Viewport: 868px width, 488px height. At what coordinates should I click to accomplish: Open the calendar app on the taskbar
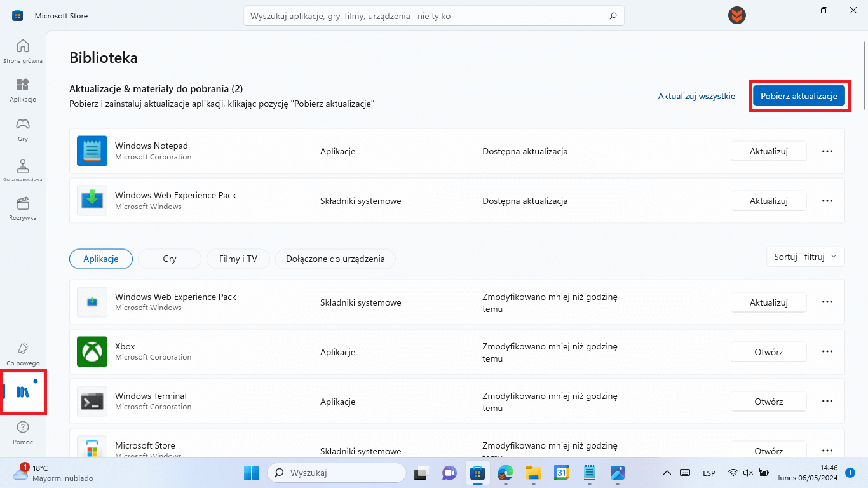[561, 473]
